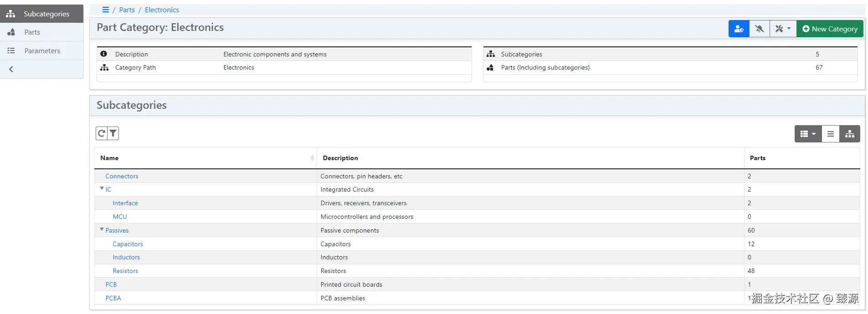
Task: Create a New Category
Action: pyautogui.click(x=830, y=29)
